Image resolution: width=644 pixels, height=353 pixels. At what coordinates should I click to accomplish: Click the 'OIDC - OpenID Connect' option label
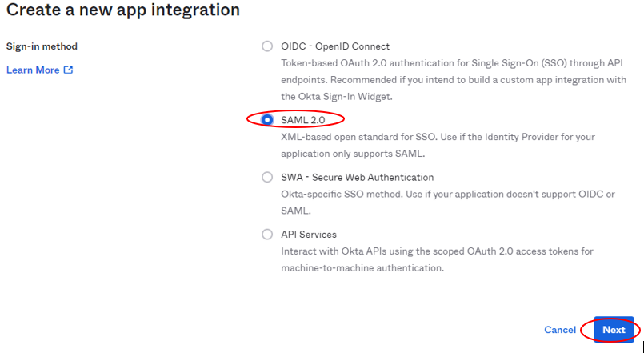pos(335,46)
